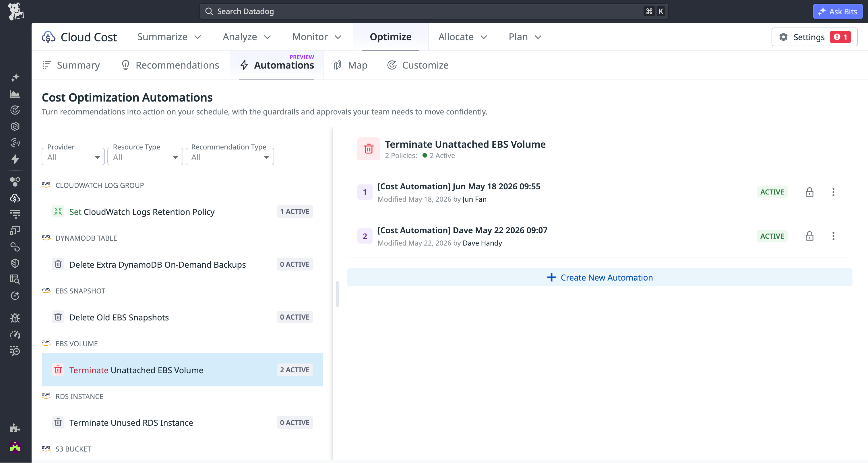Open more options for Dave May 22 automation
This screenshot has width=868, height=463.
[x=833, y=236]
